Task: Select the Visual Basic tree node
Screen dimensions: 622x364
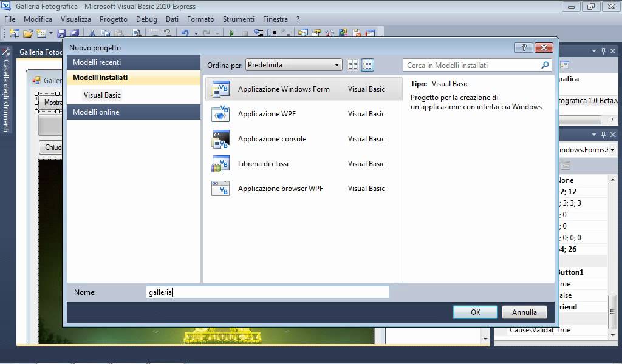Action: tap(102, 95)
